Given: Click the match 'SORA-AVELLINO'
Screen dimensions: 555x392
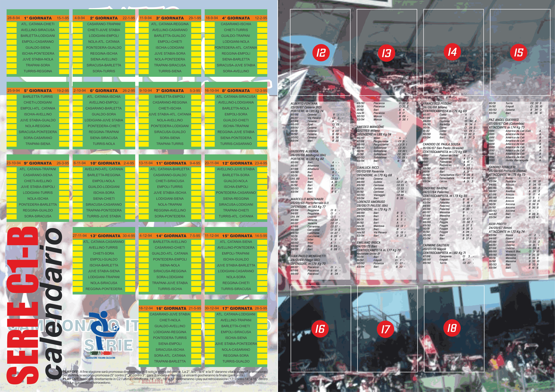Looking at the screenshot, I should (236, 71).
